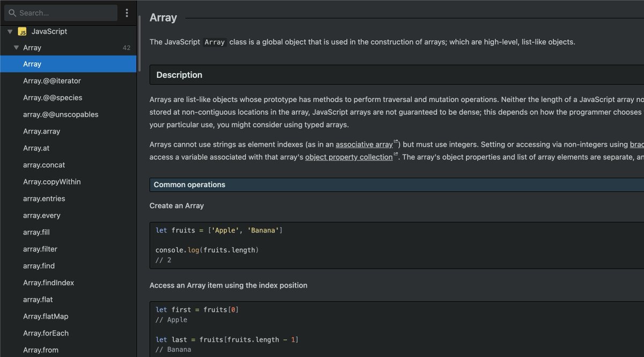The image size is (644, 357).
Task: Open the associative array link
Action: pyautogui.click(x=364, y=144)
